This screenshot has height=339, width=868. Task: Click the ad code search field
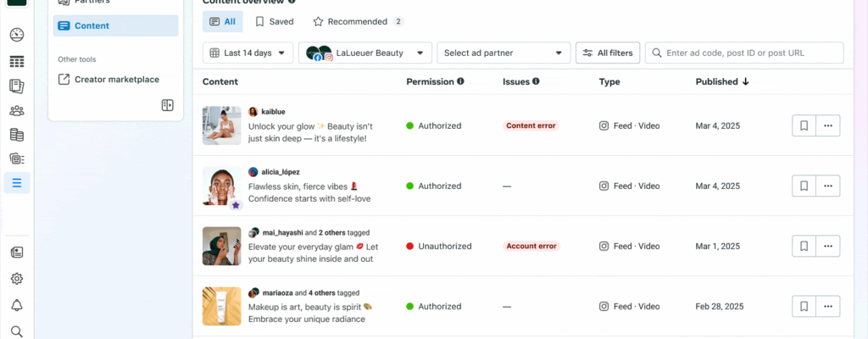752,53
